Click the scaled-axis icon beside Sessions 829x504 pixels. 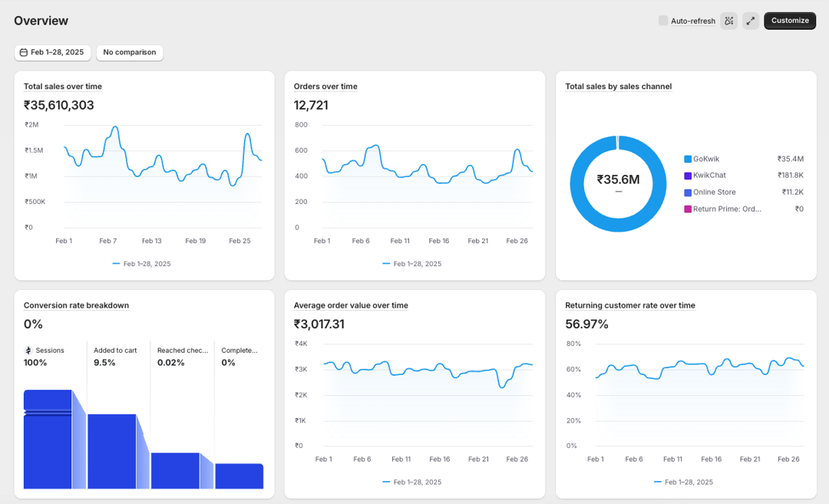pyautogui.click(x=28, y=351)
